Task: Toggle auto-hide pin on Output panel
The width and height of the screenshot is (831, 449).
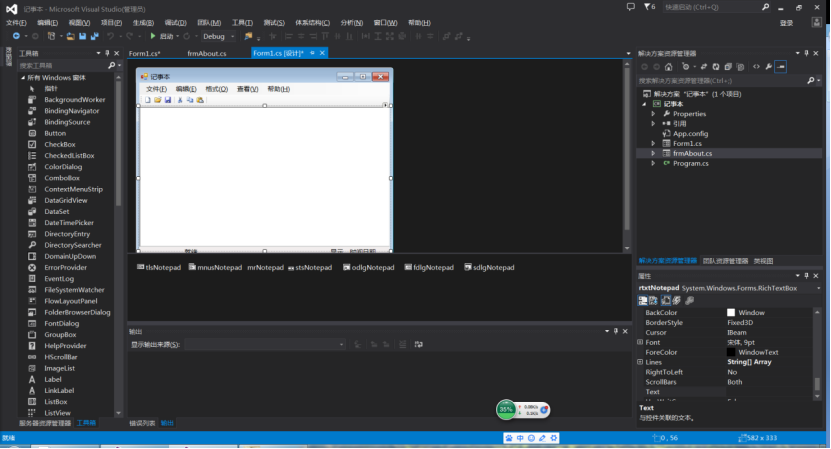Action: (616, 331)
